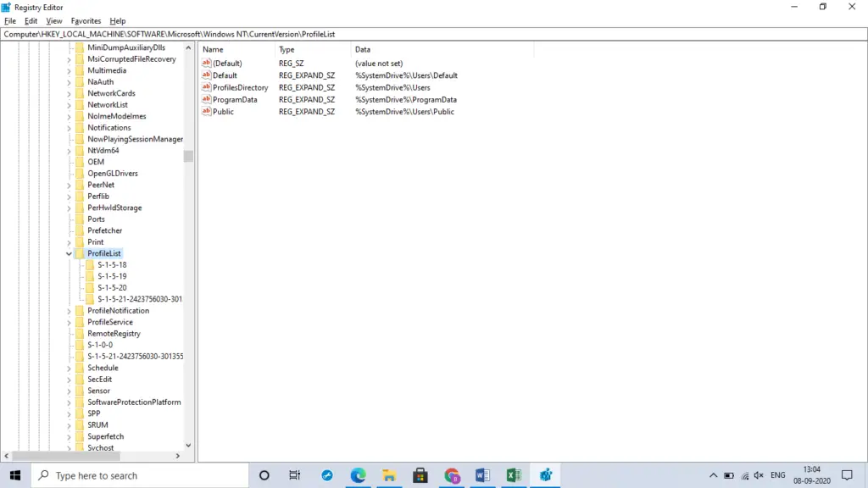Image resolution: width=868 pixels, height=488 pixels.
Task: Select the NoImeModeImes key
Action: (117, 116)
